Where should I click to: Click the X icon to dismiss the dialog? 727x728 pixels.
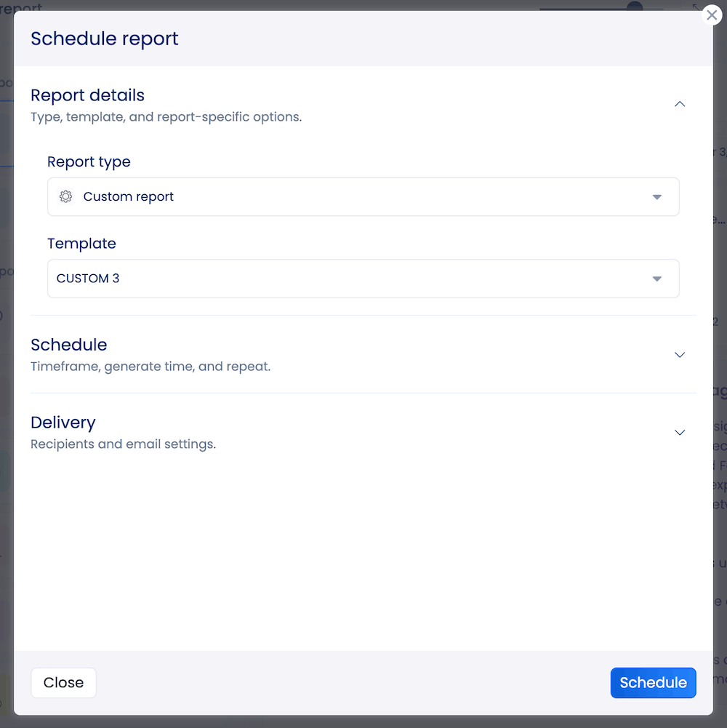(x=712, y=15)
